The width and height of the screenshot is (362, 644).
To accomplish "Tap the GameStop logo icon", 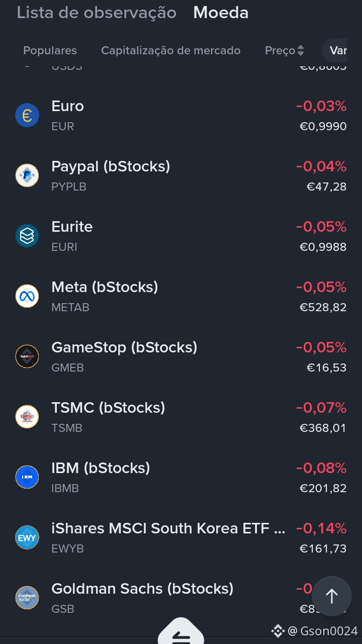I will 27,356.
